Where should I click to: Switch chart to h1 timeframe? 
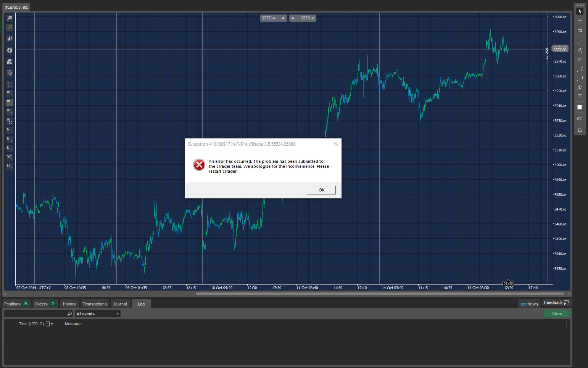(10, 130)
